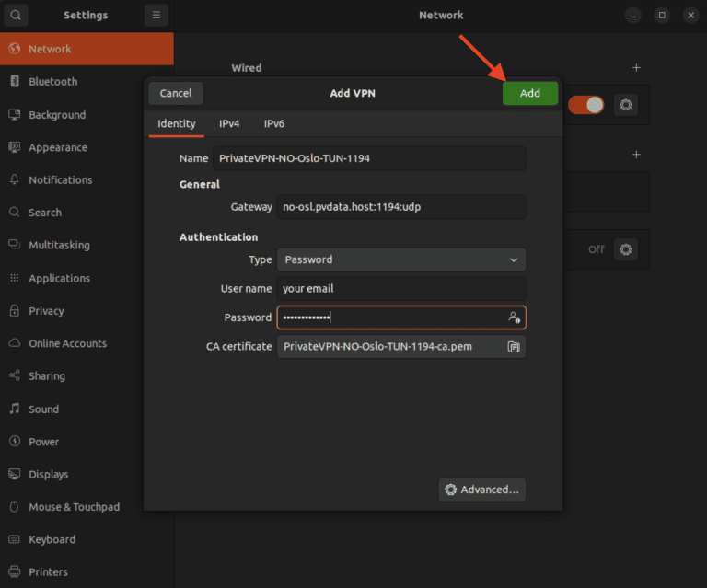Screen dimensions: 707x588
Task: Browse for CA certificate file icon
Action: [x=514, y=347]
